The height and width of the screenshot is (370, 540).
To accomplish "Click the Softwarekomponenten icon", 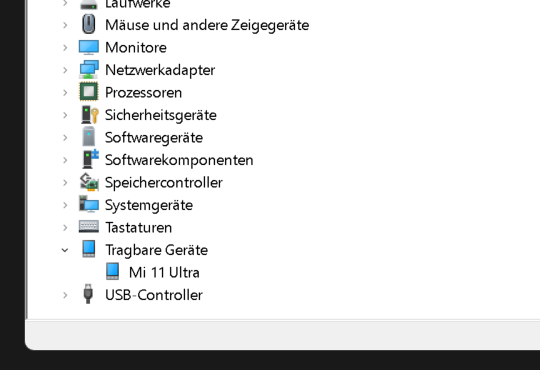I will pos(90,159).
